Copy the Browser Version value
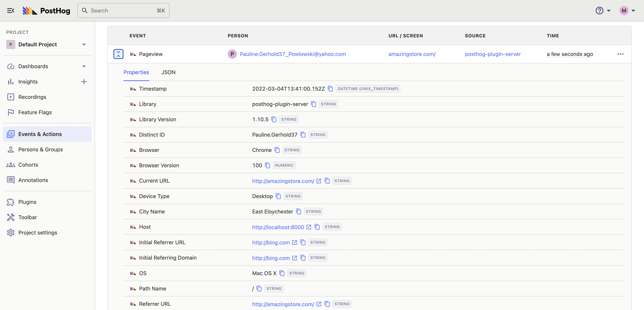Image resolution: width=644 pixels, height=310 pixels. tap(268, 165)
